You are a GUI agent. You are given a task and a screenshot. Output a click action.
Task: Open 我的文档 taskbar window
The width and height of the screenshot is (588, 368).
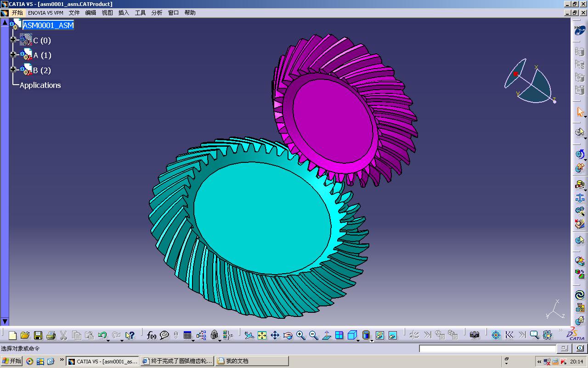(x=252, y=361)
